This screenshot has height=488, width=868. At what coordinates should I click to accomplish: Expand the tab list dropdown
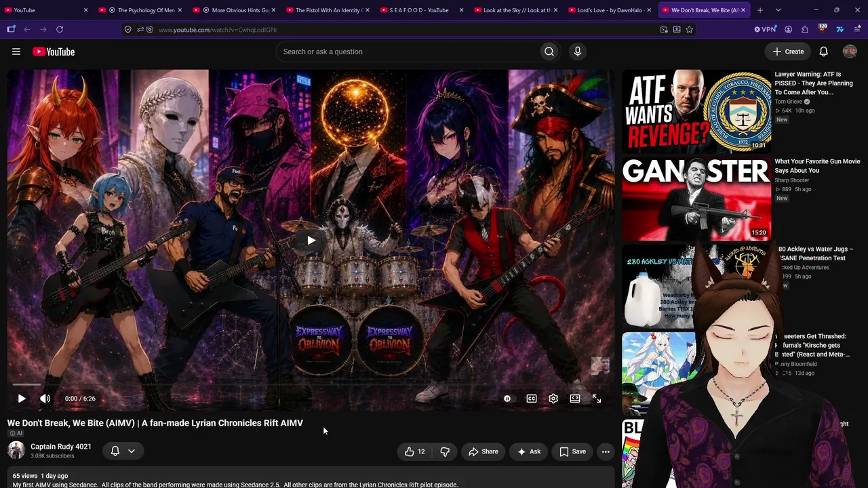click(x=778, y=10)
